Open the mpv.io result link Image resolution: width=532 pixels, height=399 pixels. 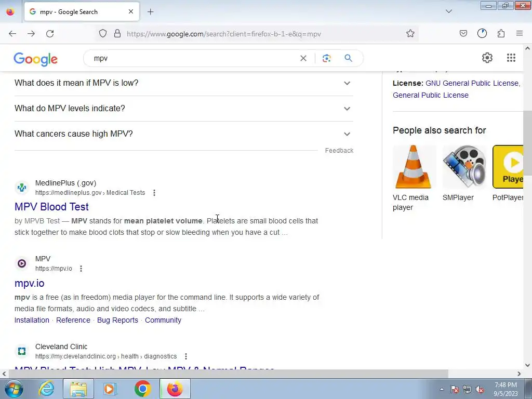click(30, 283)
